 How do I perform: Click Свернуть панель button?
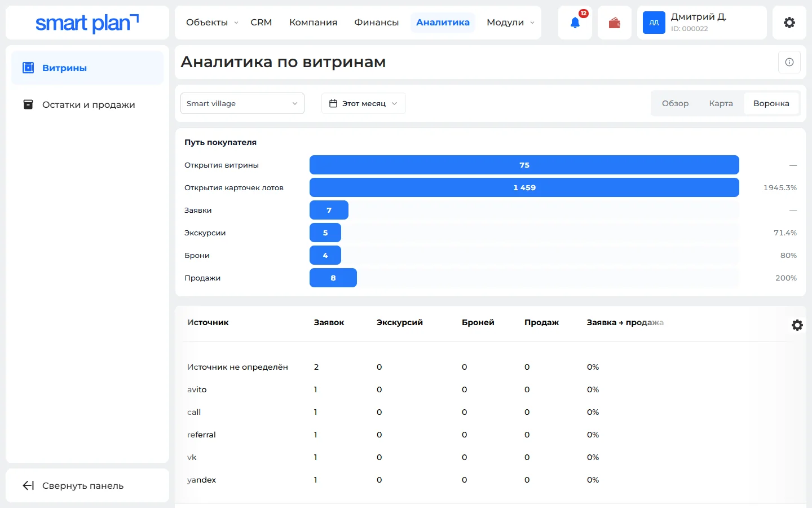(x=87, y=485)
